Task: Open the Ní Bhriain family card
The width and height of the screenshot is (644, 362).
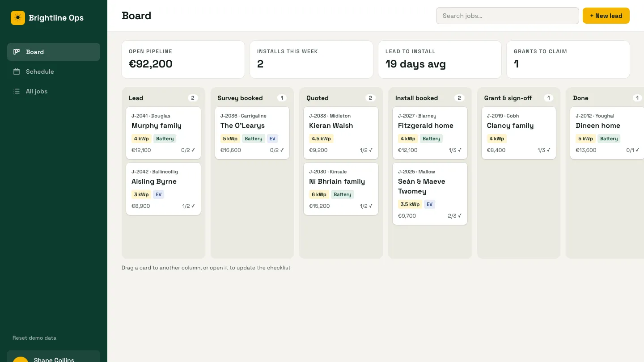Action: [x=341, y=189]
